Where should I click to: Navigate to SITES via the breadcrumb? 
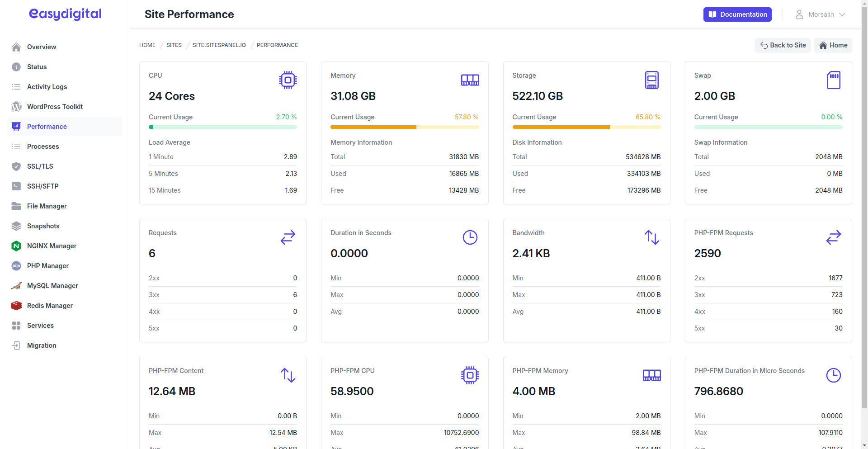pyautogui.click(x=174, y=45)
